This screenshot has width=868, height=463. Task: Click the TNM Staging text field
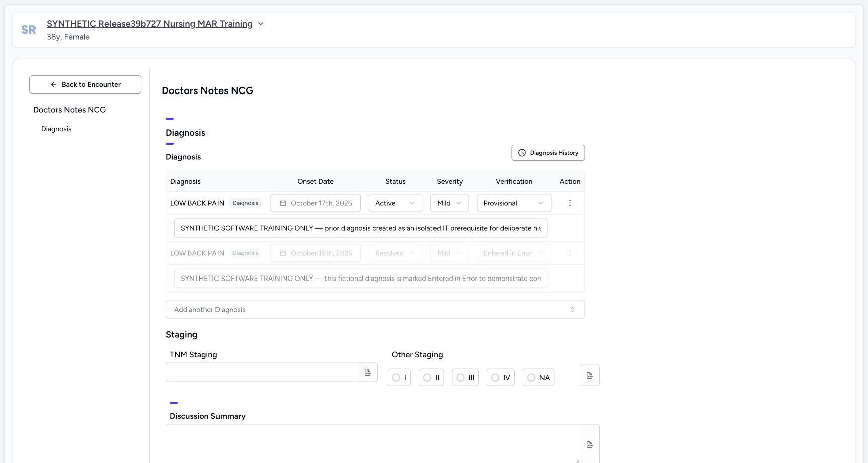coord(262,373)
